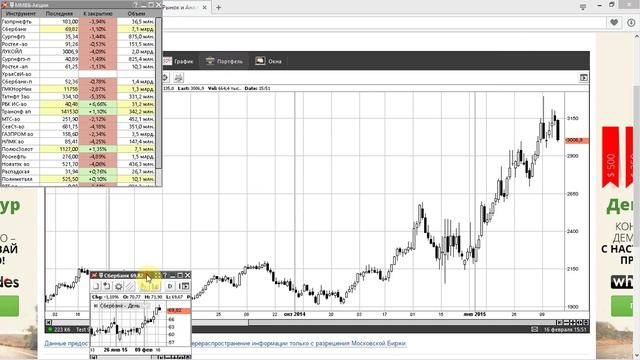Click the 3006,9 last price cell
640x360 pixels.
pos(59,51)
